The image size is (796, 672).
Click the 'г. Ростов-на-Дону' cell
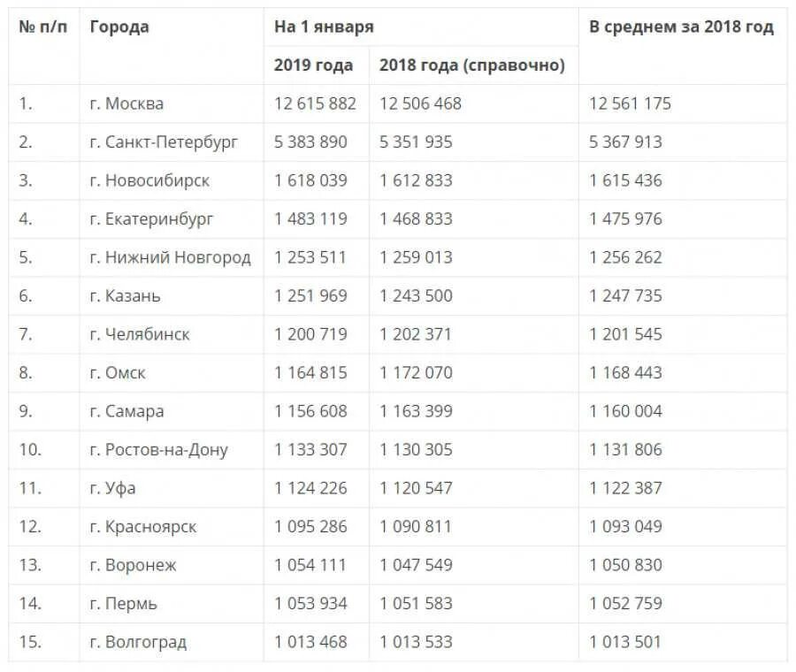159,450
